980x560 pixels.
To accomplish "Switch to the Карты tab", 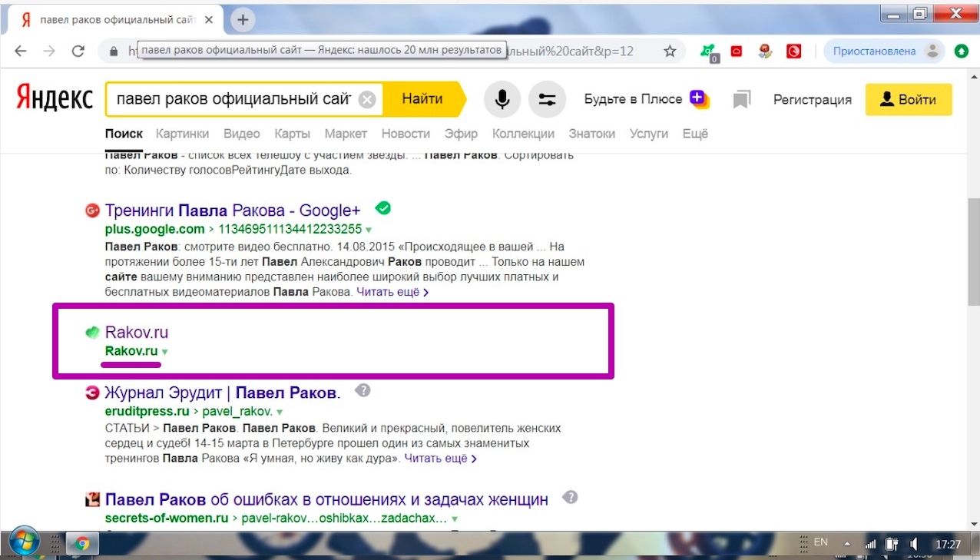I will pyautogui.click(x=293, y=134).
